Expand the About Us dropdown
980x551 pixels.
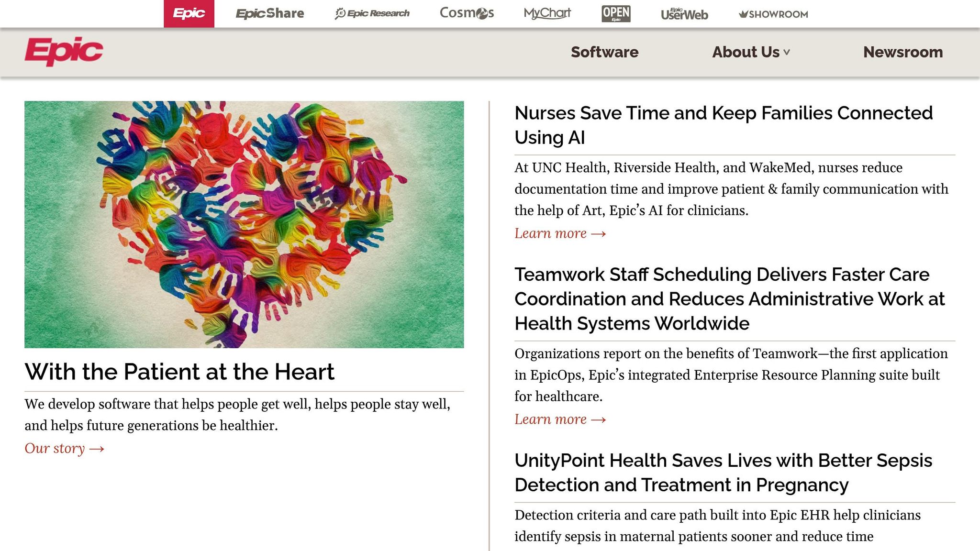[751, 52]
